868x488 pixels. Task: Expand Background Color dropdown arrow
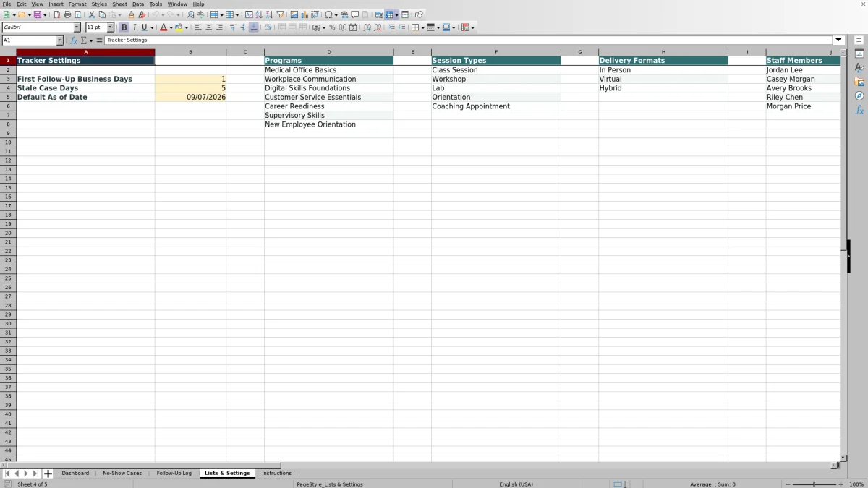tap(187, 27)
